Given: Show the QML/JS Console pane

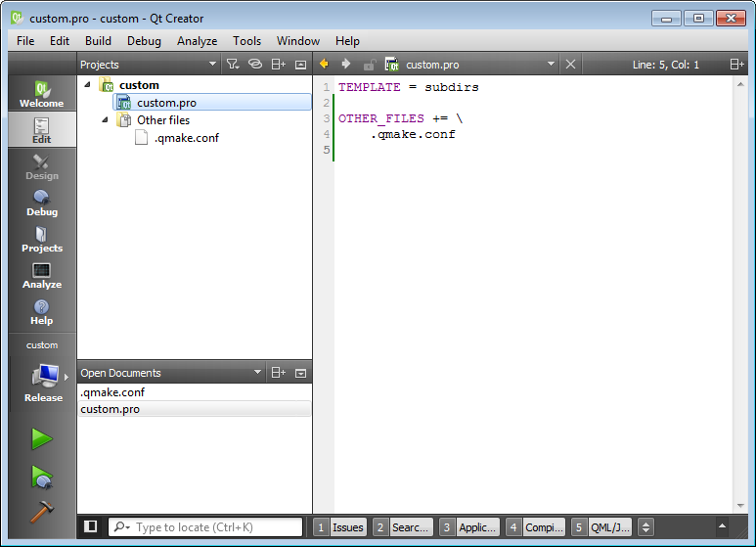Looking at the screenshot, I should pos(602,527).
